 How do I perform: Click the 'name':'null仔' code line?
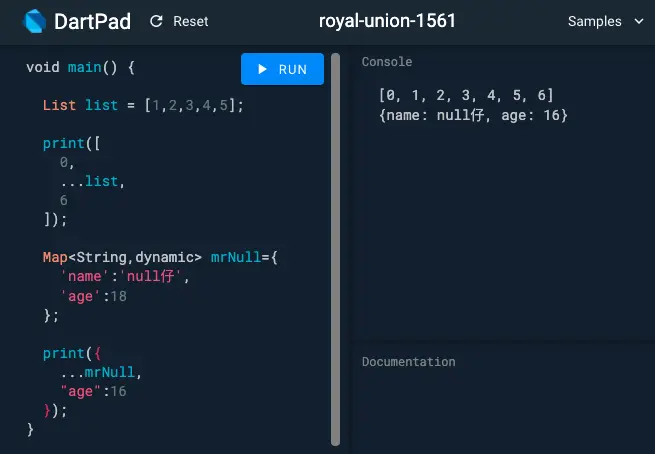point(124,276)
